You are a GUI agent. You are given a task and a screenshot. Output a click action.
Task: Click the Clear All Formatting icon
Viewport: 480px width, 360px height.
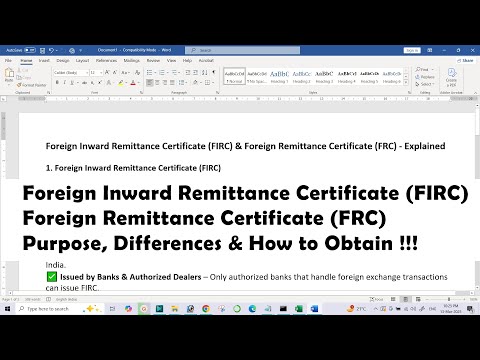click(137, 72)
